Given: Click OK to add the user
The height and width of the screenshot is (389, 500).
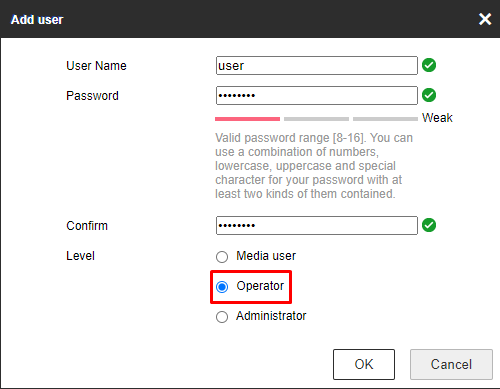Looking at the screenshot, I should [x=364, y=364].
